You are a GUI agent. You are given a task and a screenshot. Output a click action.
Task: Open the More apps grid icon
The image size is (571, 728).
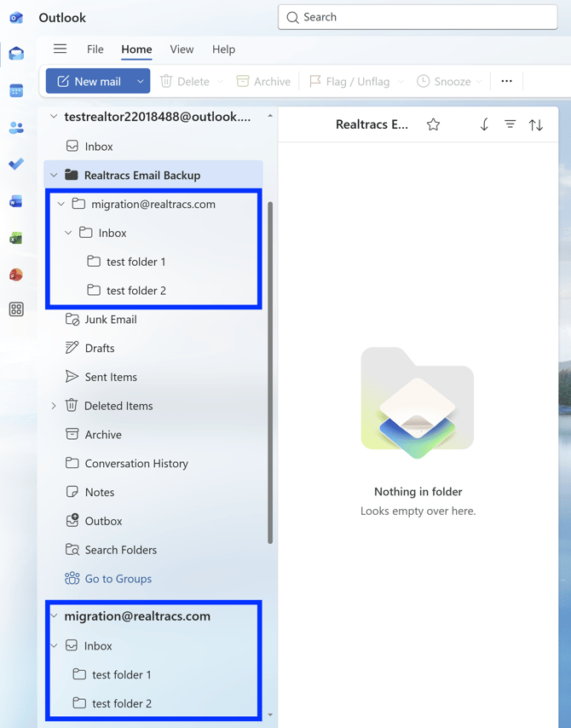[x=16, y=309]
